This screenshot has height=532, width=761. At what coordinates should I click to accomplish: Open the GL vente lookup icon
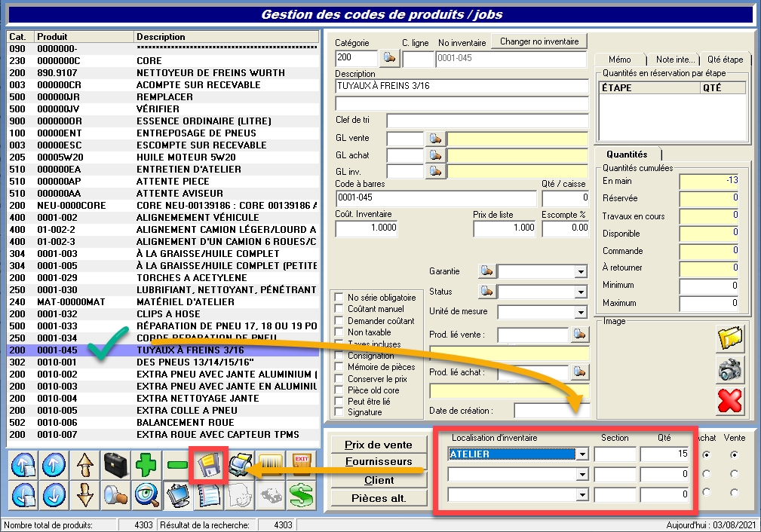[435, 139]
